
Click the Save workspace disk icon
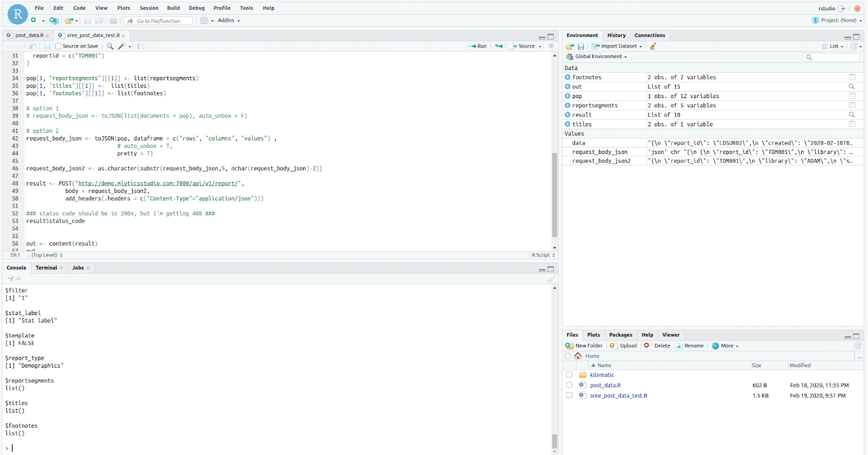click(581, 47)
